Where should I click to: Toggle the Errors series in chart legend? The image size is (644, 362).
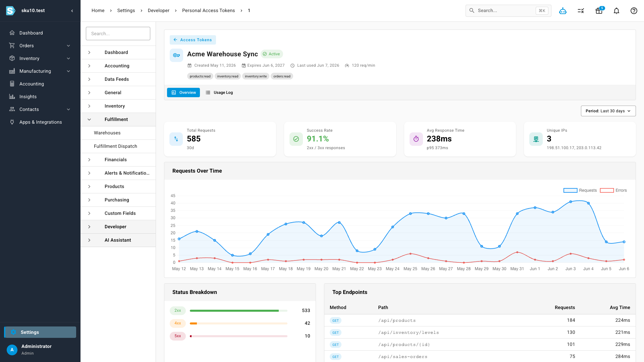pyautogui.click(x=613, y=190)
